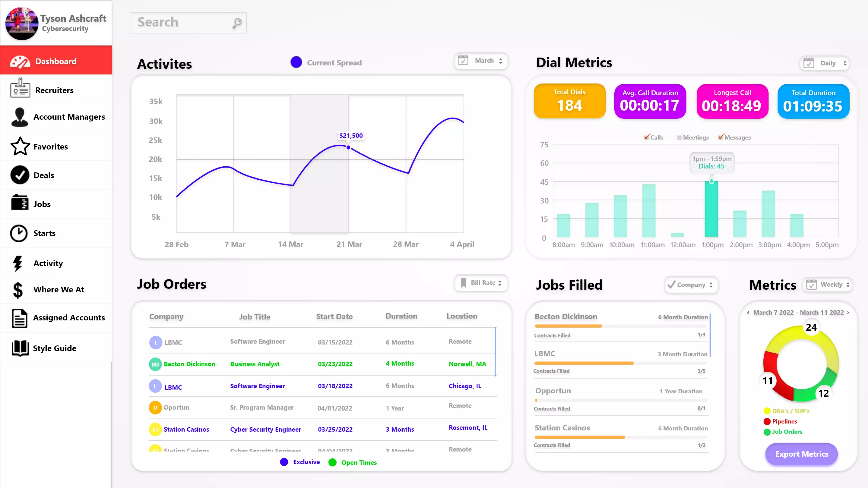The image size is (868, 488).
Task: Open the Deals checkmark icon
Action: (x=20, y=175)
